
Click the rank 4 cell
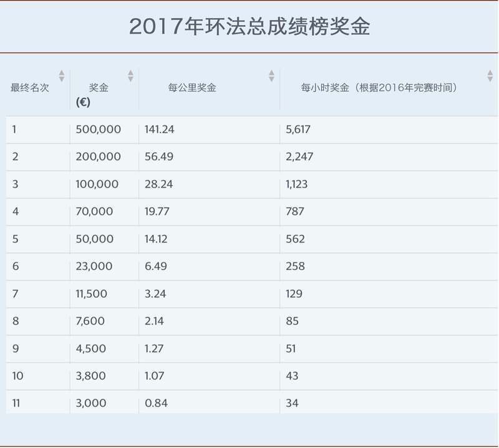pos(16,212)
